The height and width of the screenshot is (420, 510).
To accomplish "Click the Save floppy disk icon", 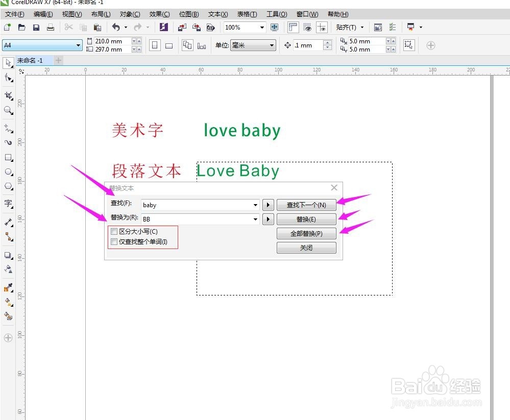I will (36, 28).
